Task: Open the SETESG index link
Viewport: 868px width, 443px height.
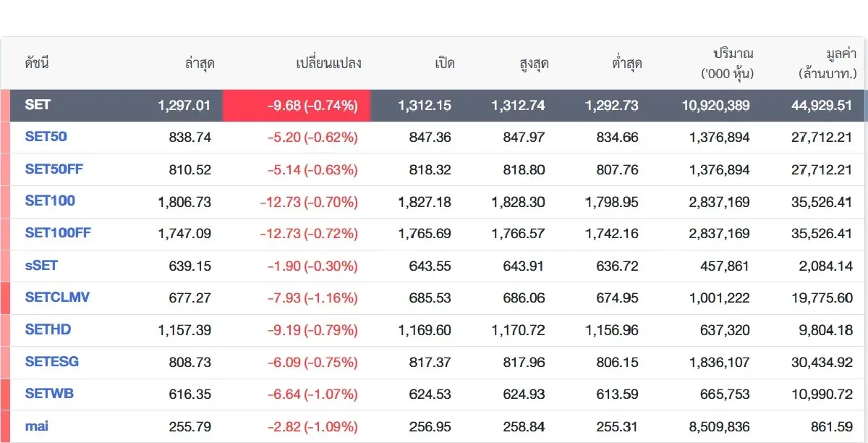Action: pos(52,361)
